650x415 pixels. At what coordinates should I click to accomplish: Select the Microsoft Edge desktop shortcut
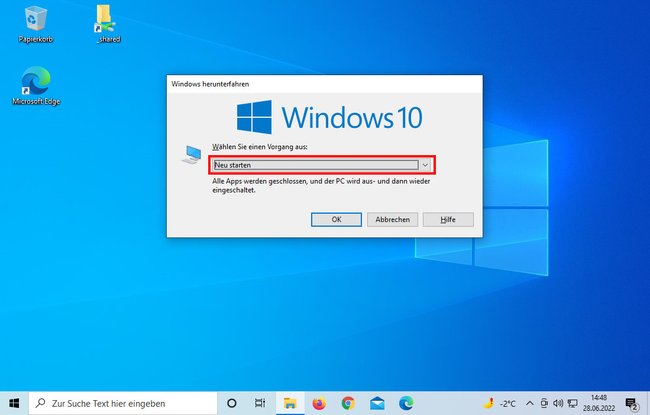pos(36,86)
